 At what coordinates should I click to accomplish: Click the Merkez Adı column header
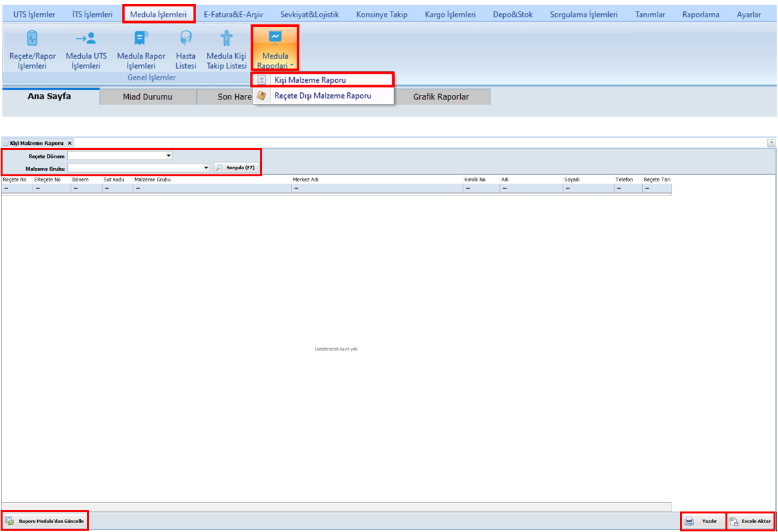pos(377,180)
